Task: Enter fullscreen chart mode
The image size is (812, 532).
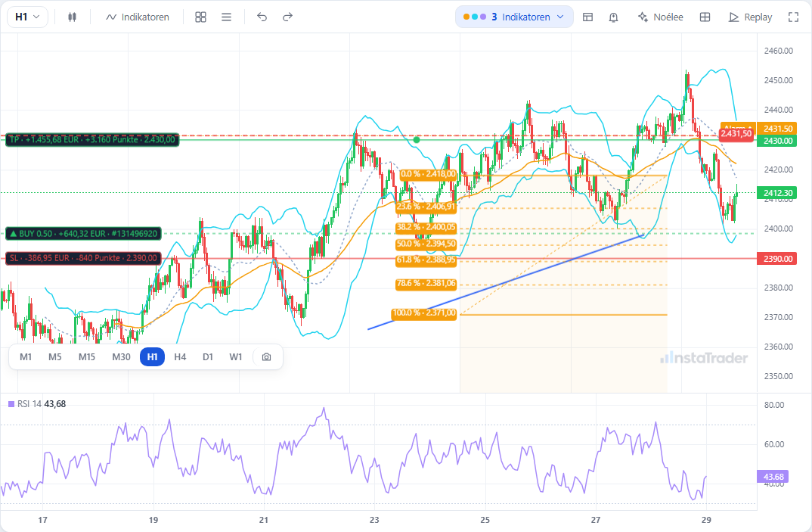Action: [793, 17]
